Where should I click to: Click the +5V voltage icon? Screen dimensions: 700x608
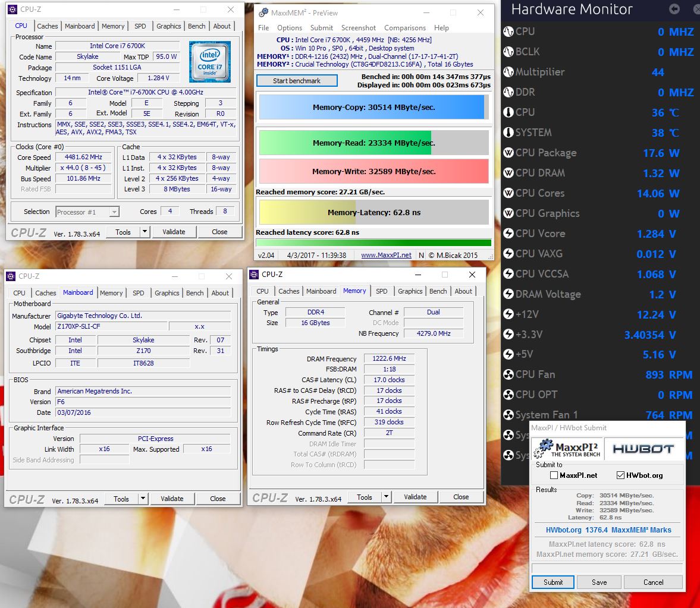tap(508, 354)
